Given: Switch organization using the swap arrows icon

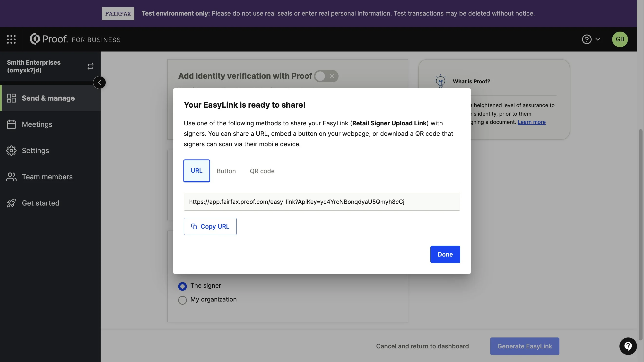Looking at the screenshot, I should pos(90,66).
